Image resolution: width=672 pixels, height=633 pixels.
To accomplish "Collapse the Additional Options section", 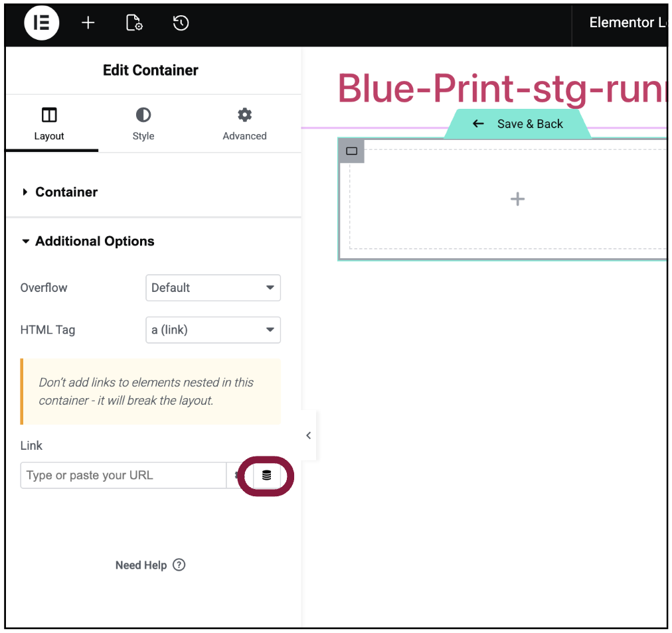I will point(94,242).
